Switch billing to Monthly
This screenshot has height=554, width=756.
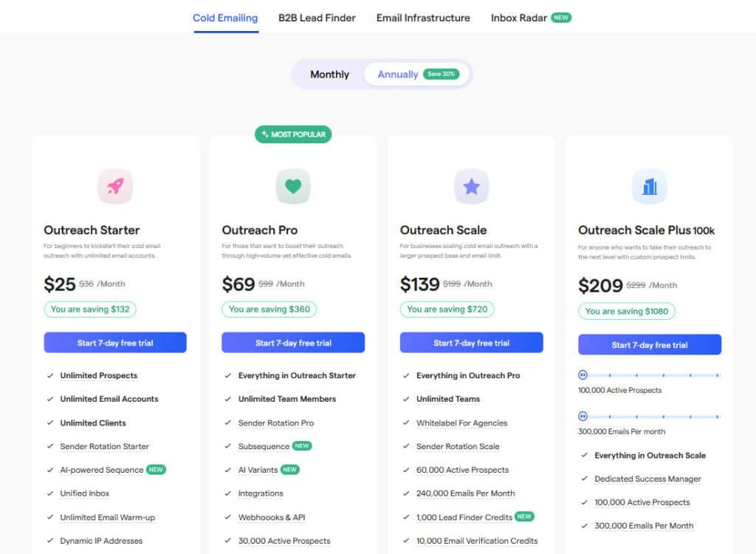coord(329,75)
